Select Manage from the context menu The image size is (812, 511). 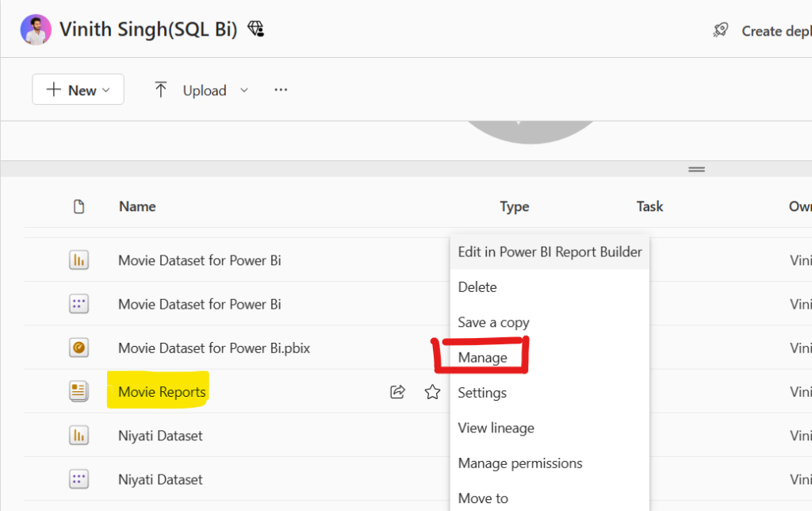click(550, 358)
